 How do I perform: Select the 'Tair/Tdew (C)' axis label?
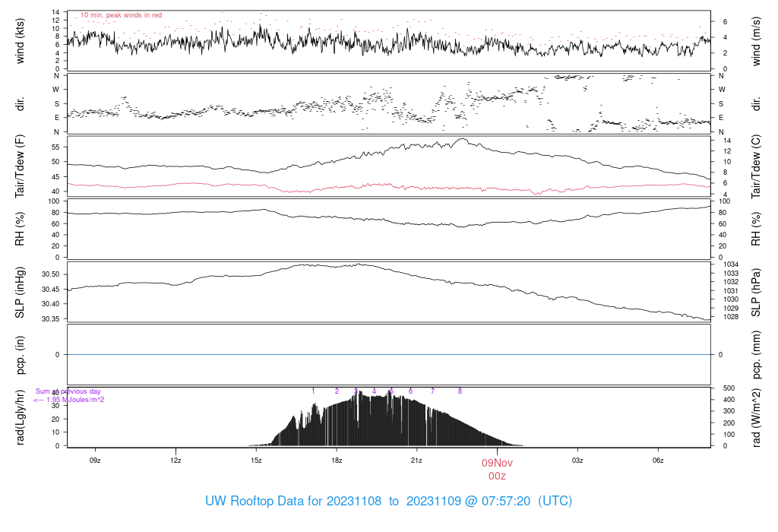click(756, 166)
